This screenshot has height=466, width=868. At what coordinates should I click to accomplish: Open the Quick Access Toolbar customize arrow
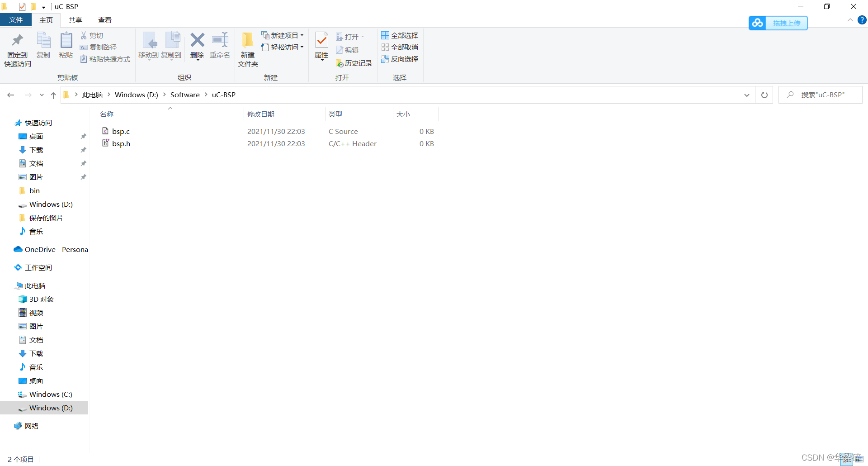click(43, 7)
